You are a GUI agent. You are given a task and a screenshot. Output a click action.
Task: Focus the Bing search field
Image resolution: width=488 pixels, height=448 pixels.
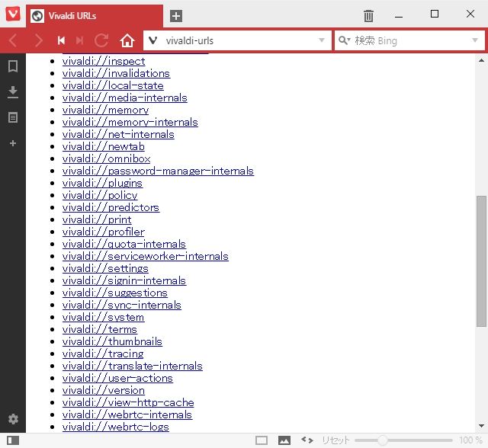coord(409,40)
